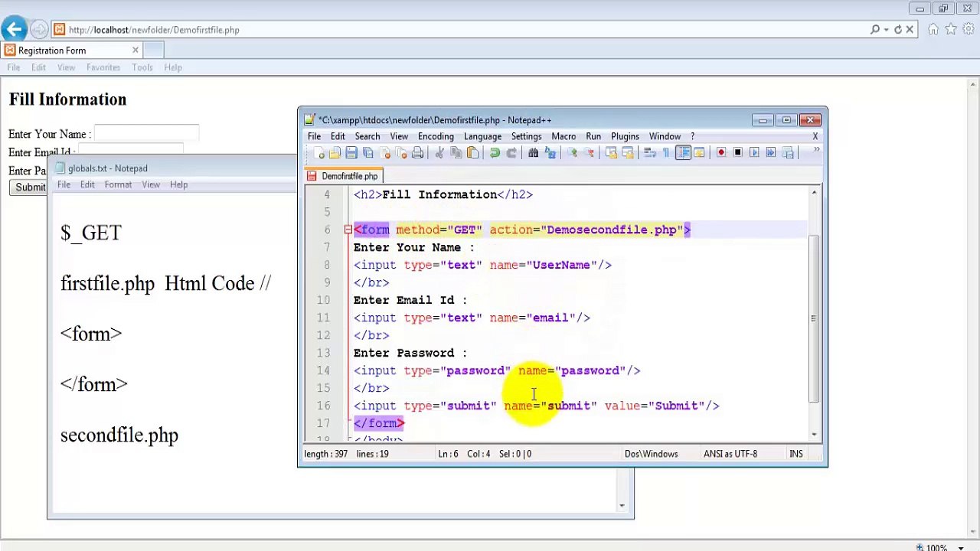Click the X close-document button on the Notepad++ menu bar
The image size is (980, 551).
click(x=815, y=136)
